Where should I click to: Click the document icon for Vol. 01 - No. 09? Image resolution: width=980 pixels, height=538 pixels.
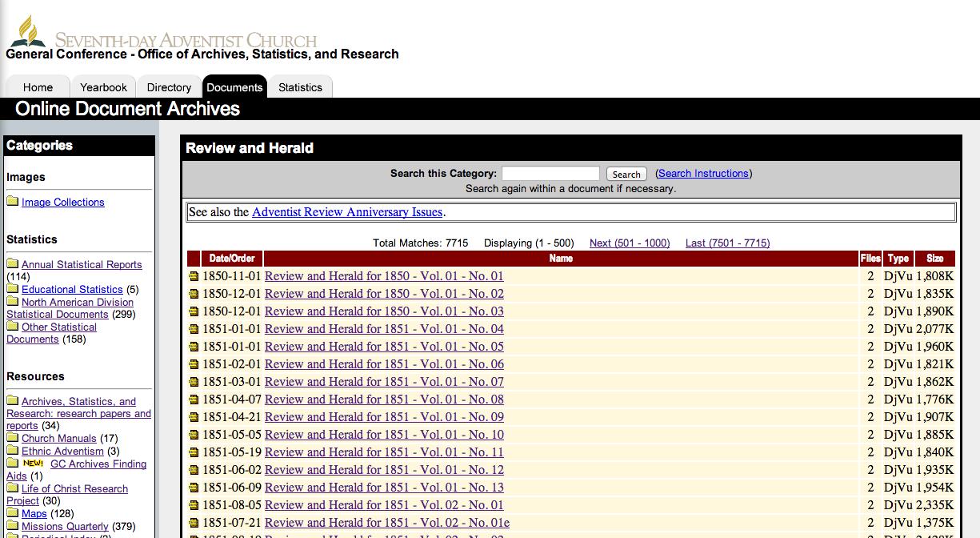pos(194,418)
